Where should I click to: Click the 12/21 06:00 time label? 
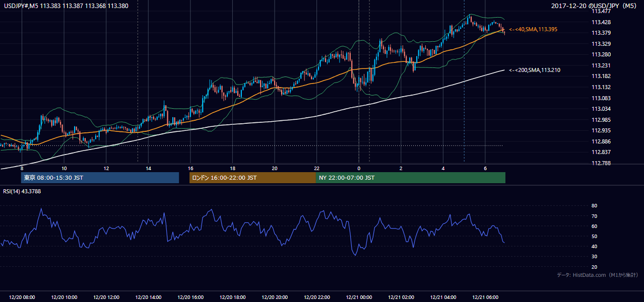click(x=485, y=297)
